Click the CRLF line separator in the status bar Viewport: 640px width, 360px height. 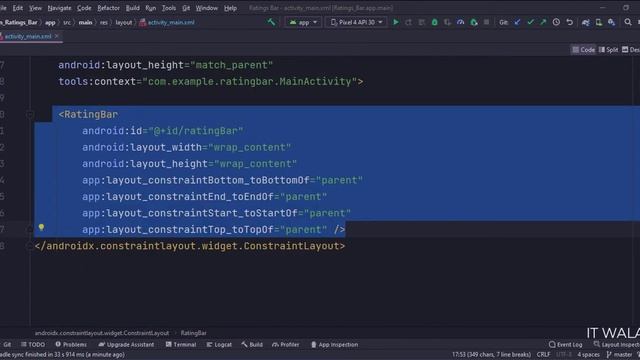click(x=543, y=355)
